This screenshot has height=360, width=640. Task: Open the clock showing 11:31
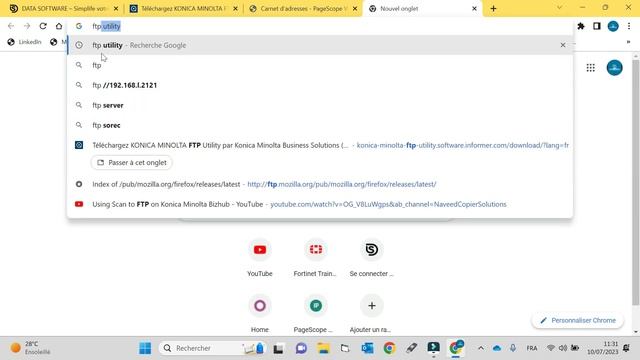pyautogui.click(x=603, y=348)
